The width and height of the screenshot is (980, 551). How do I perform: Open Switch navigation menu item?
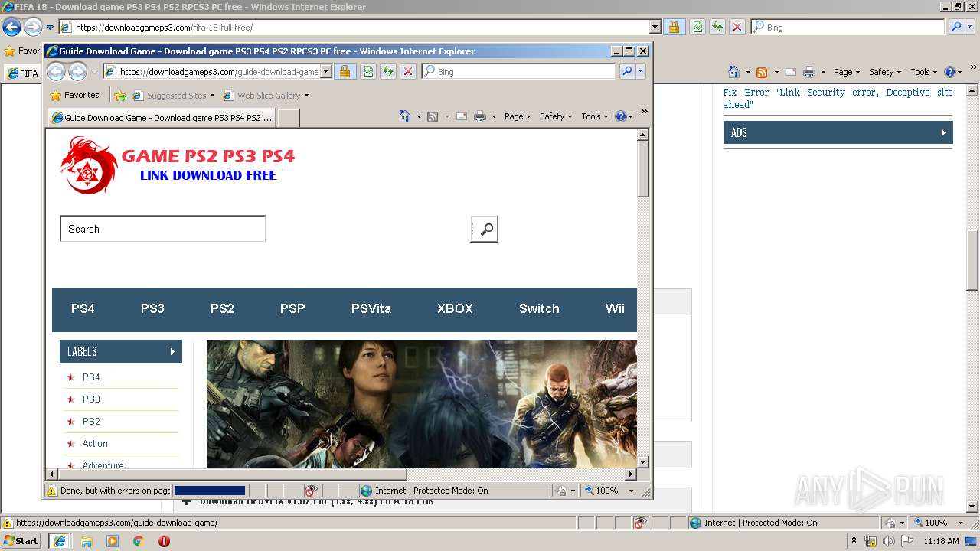pyautogui.click(x=539, y=308)
